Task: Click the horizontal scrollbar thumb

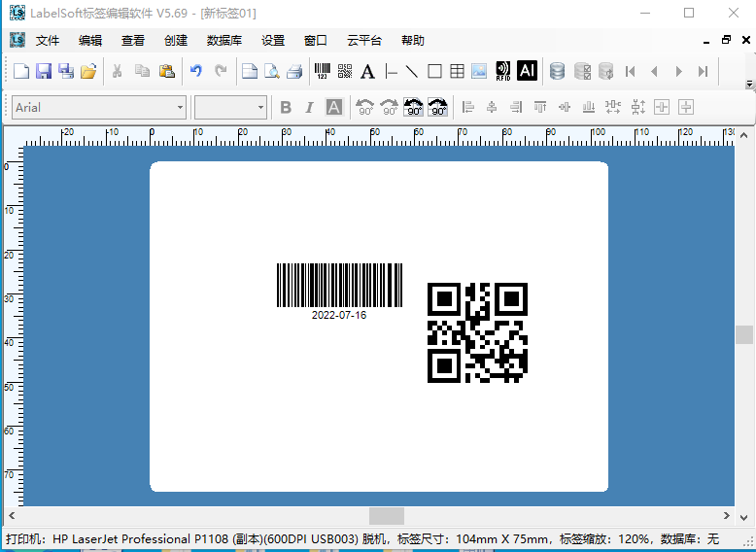Action: tap(387, 516)
